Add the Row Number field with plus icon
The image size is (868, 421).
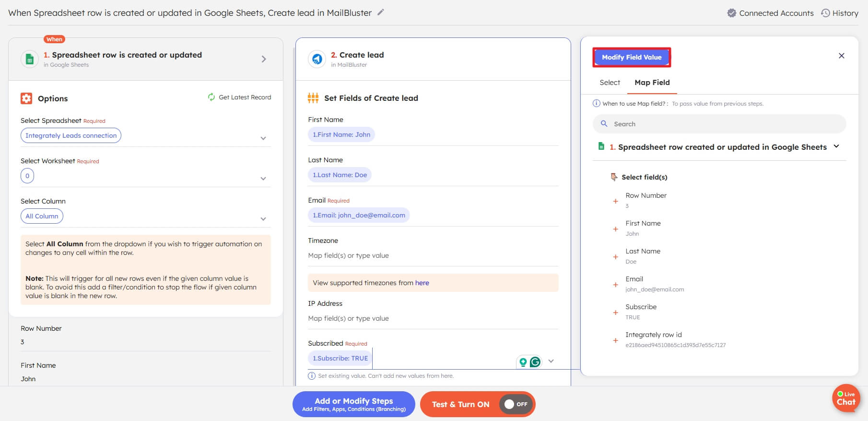click(x=615, y=201)
